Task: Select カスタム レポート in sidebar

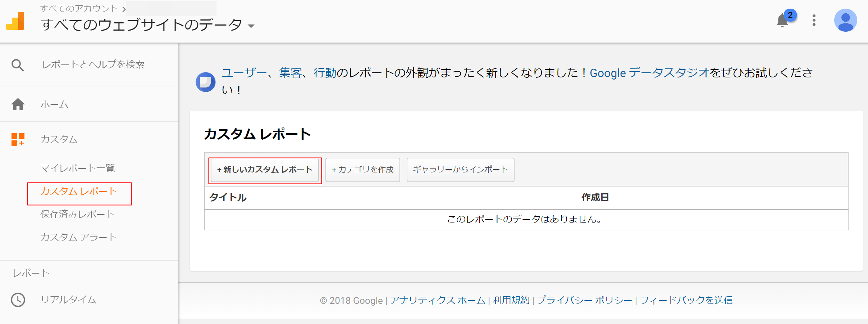Action: (x=79, y=191)
